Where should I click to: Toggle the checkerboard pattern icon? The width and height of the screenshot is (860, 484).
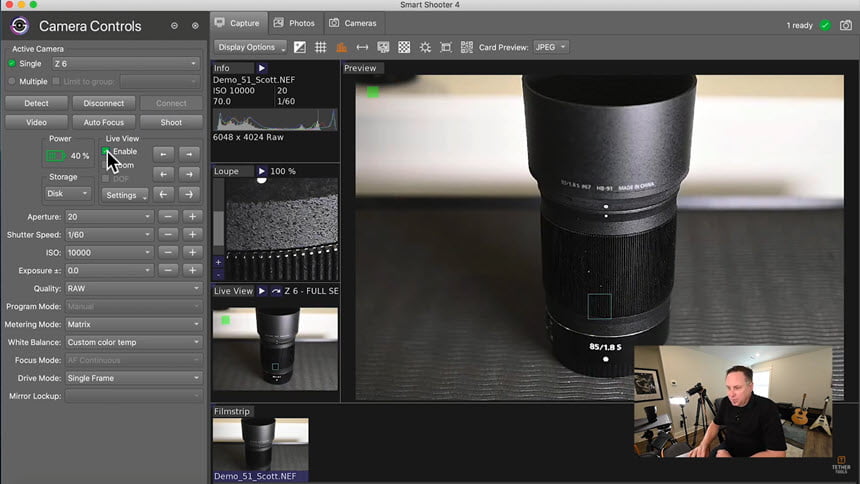point(404,47)
